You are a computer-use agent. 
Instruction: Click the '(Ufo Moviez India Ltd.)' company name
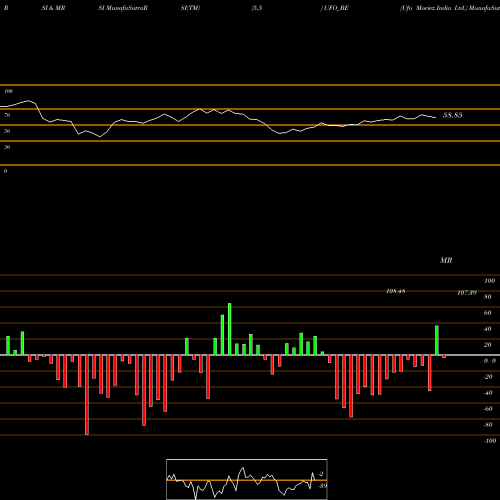[x=433, y=8]
